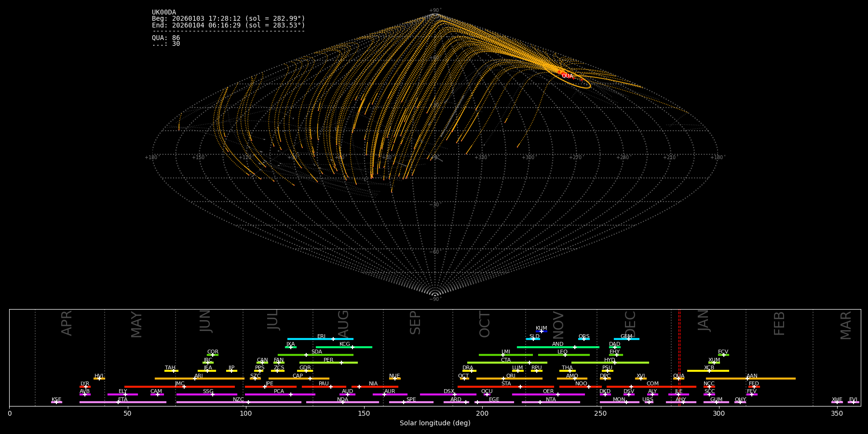The width and height of the screenshot is (868, 434).
Task: Click the AUG month label
Action: tap(343, 323)
